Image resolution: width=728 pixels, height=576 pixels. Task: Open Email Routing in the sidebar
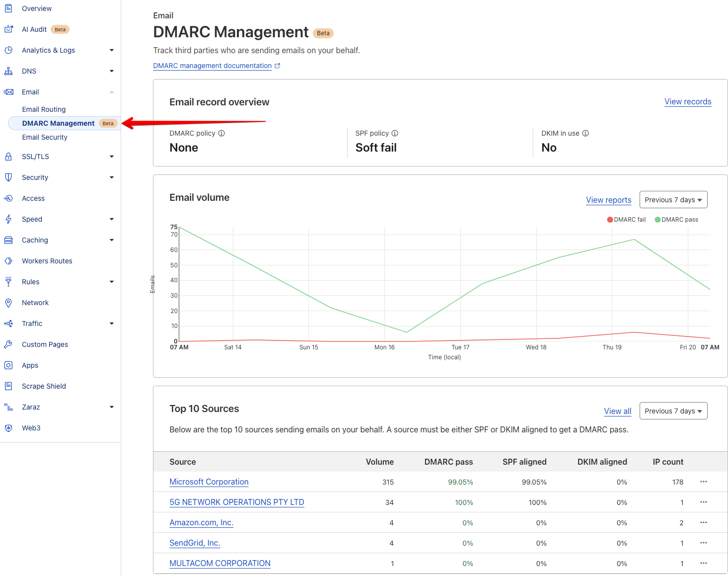pos(44,109)
